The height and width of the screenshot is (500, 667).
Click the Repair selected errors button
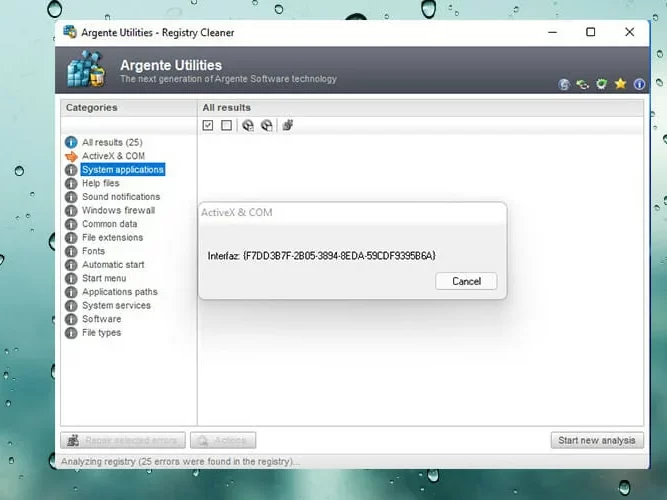coord(123,440)
